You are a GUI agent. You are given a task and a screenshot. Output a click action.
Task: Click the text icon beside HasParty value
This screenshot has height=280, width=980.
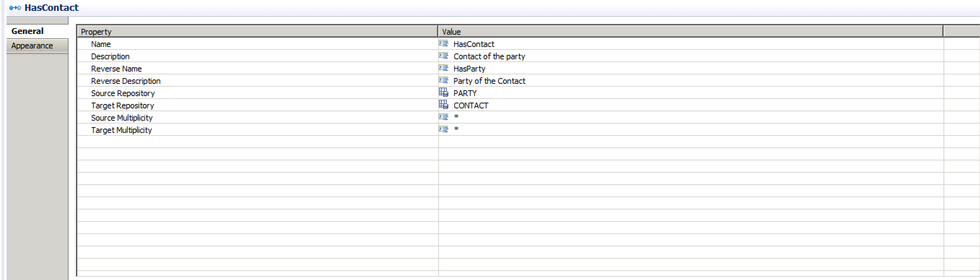[444, 68]
